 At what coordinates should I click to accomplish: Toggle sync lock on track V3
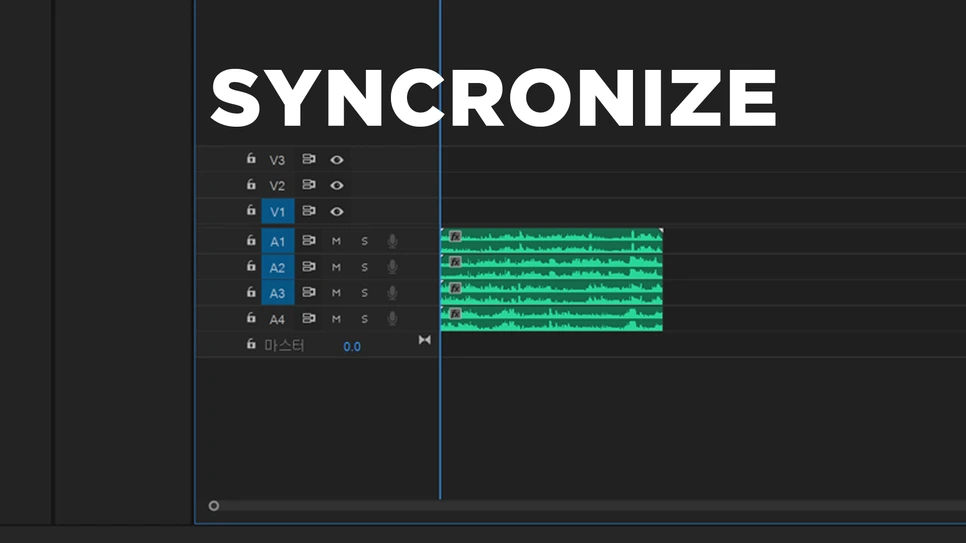pyautogui.click(x=309, y=159)
